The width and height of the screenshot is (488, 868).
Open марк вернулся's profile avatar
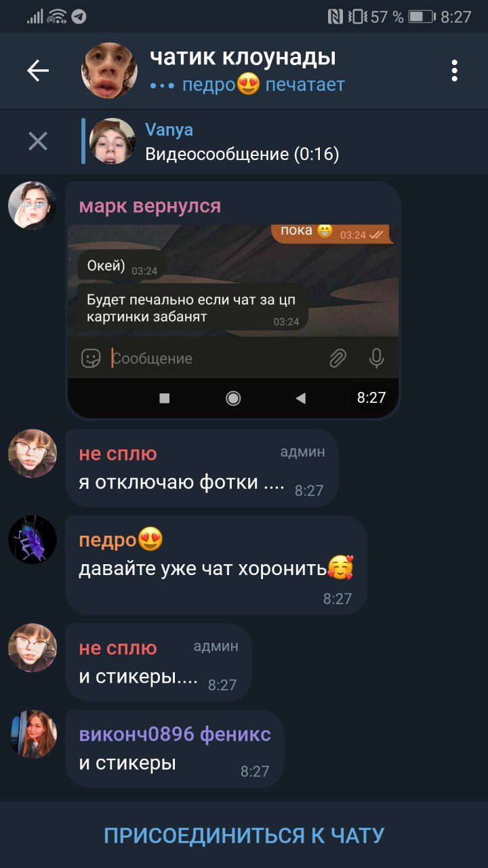[x=33, y=205]
